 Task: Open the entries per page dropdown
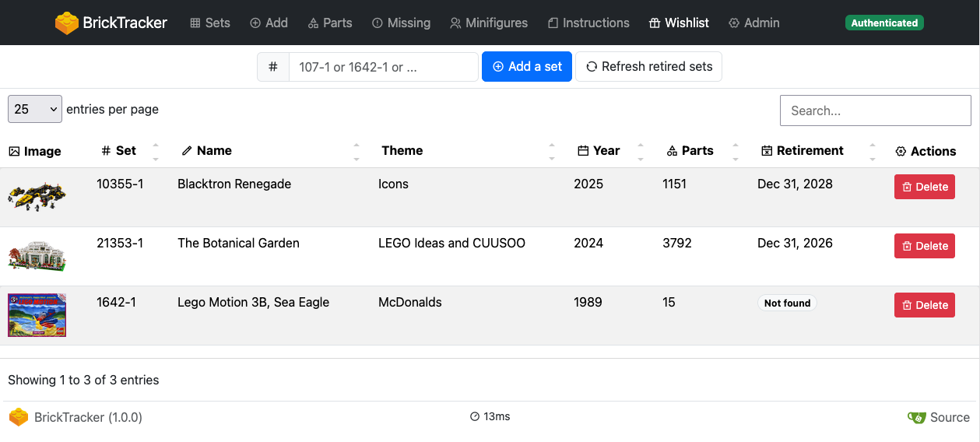pyautogui.click(x=34, y=110)
